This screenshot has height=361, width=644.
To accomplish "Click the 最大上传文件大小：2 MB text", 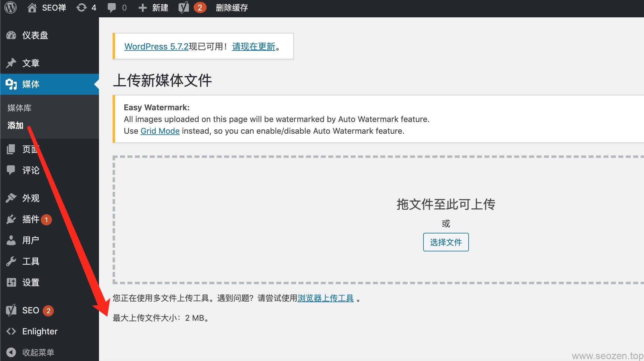I will pos(161,318).
